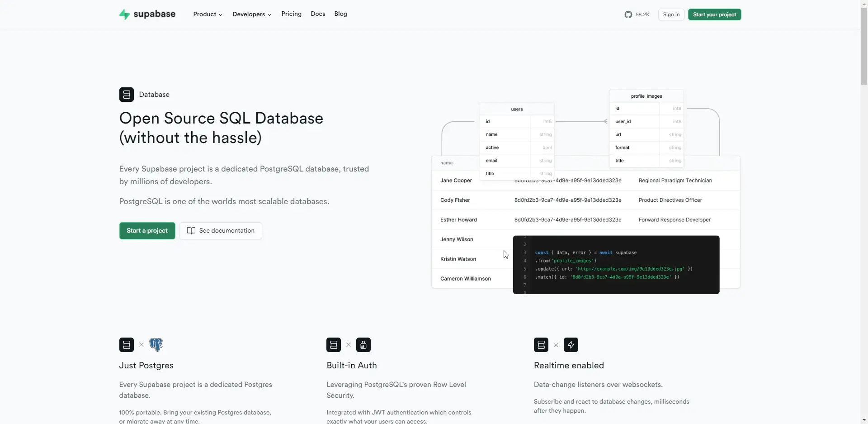Click the Sign in button
This screenshot has height=424, width=868.
[x=671, y=14]
